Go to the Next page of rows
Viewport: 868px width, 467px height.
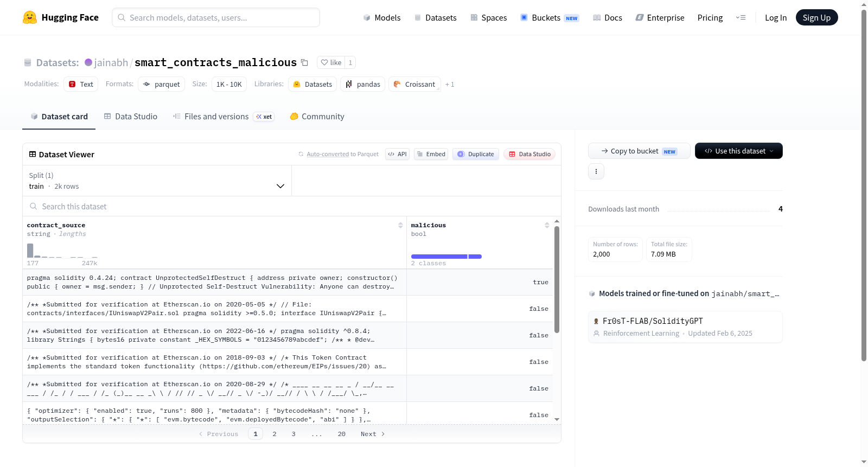373,434
